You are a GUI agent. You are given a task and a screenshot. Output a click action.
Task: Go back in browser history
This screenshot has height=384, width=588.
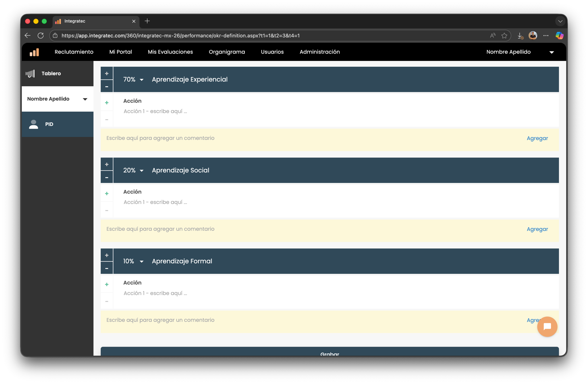click(28, 36)
